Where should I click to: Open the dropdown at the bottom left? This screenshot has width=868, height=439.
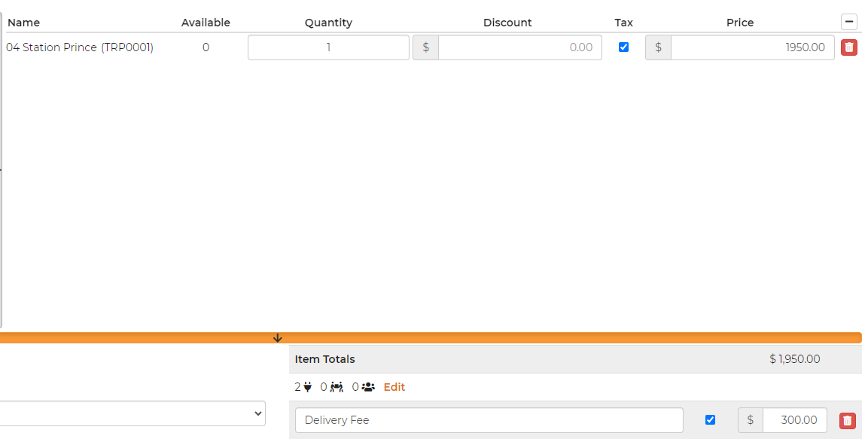click(132, 413)
